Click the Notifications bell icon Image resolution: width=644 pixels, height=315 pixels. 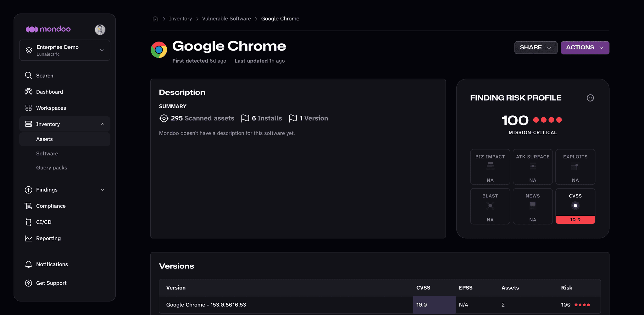tap(28, 264)
